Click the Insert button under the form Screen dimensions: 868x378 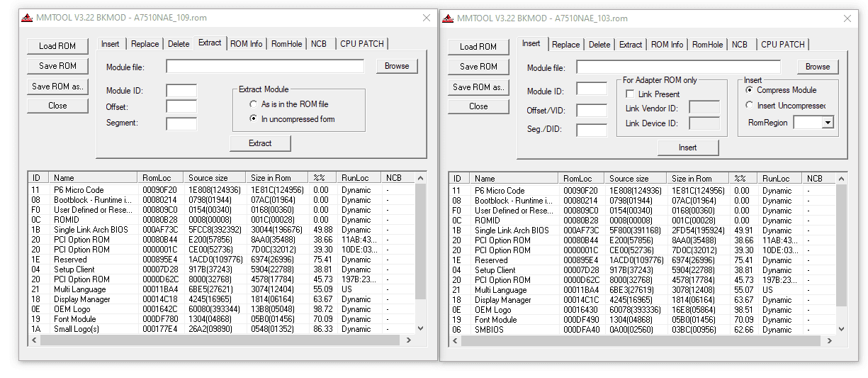point(687,148)
